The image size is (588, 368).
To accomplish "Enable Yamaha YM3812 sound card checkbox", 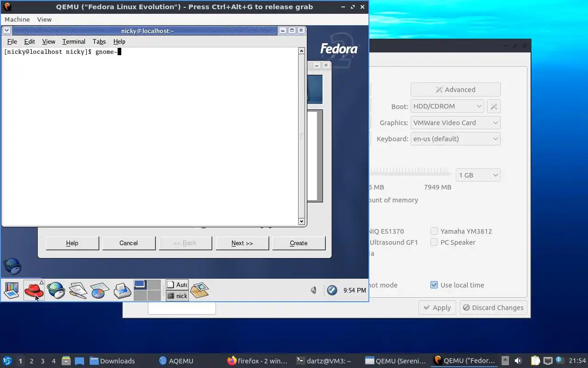I will click(434, 231).
